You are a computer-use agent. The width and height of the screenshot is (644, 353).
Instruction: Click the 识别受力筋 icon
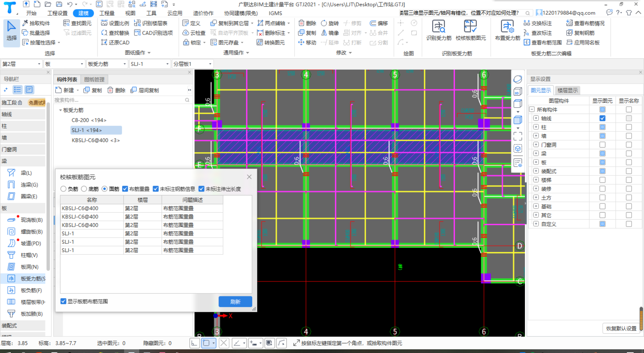[439, 30]
